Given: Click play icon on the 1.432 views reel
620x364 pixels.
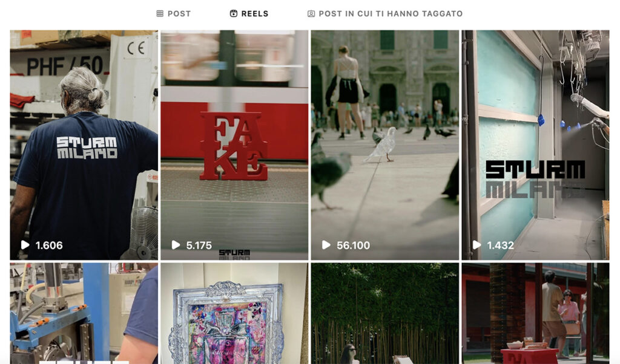Looking at the screenshot, I should [477, 245].
